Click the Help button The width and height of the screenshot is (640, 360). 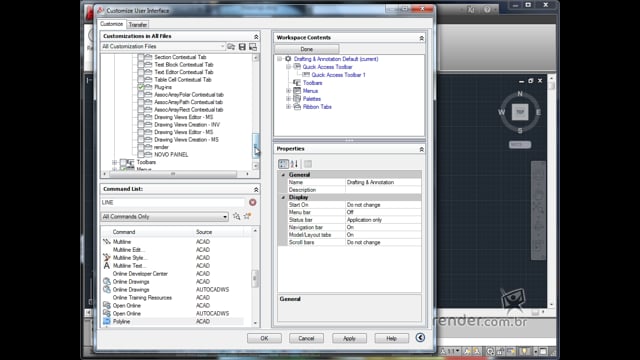391,338
